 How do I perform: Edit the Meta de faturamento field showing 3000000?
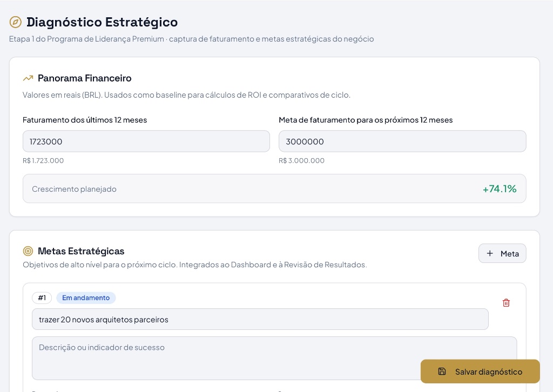coord(402,141)
